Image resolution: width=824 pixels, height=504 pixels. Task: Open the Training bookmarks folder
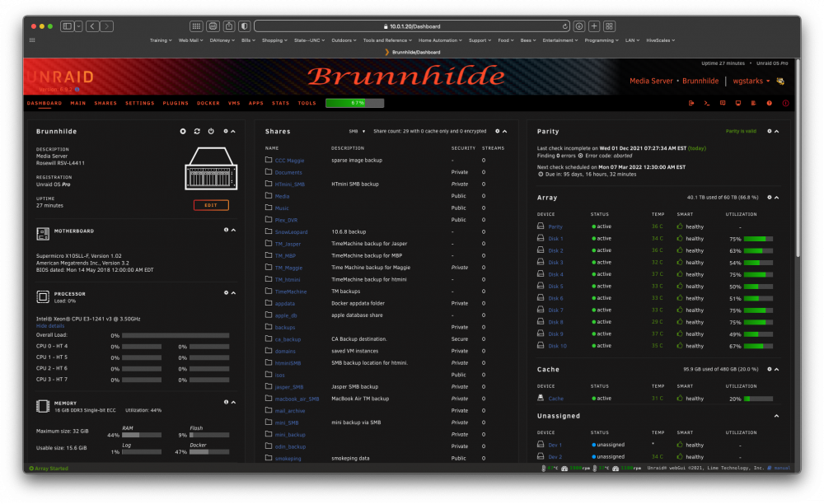tap(161, 40)
